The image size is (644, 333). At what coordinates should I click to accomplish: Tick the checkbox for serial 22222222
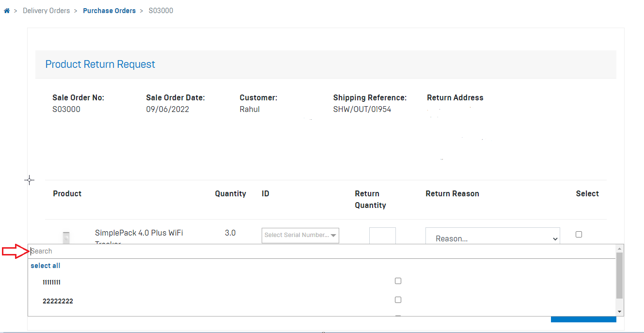point(398,300)
